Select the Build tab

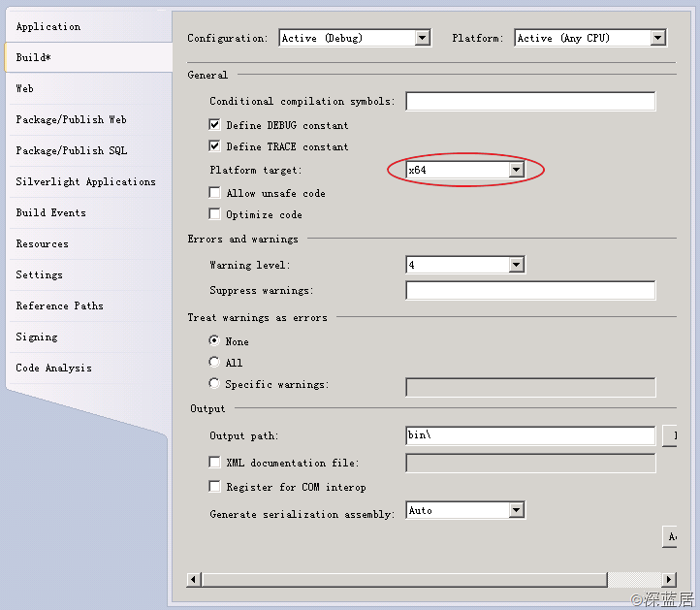pos(89,57)
